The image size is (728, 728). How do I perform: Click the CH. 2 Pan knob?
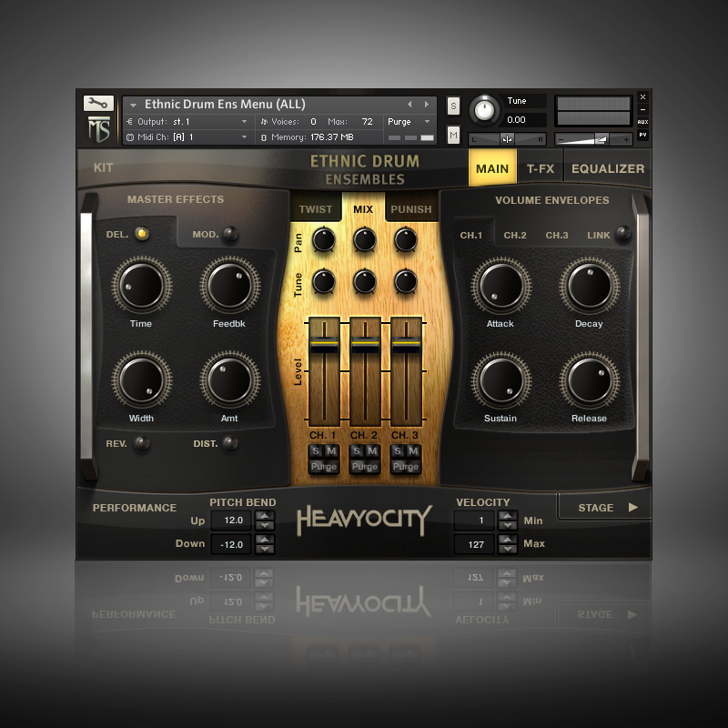coord(365,239)
